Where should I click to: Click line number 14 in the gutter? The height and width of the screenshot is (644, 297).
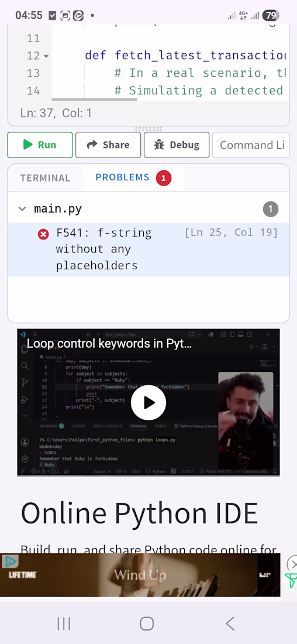33,91
